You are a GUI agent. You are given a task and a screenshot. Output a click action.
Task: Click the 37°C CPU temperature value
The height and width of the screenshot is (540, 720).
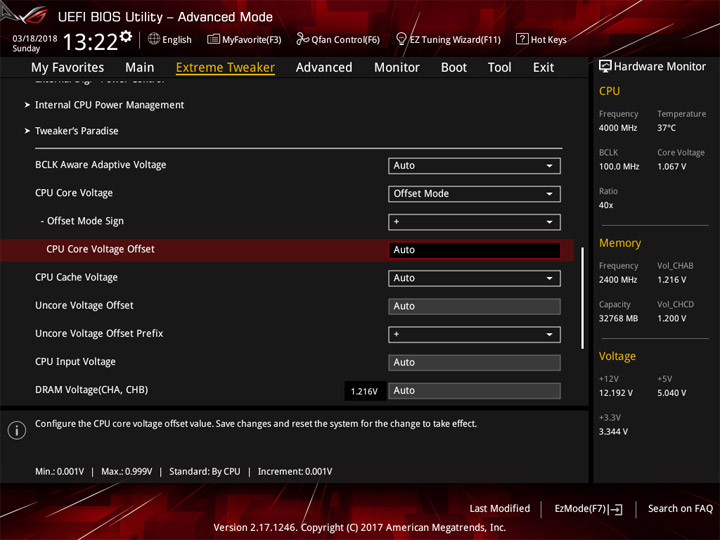pos(666,128)
